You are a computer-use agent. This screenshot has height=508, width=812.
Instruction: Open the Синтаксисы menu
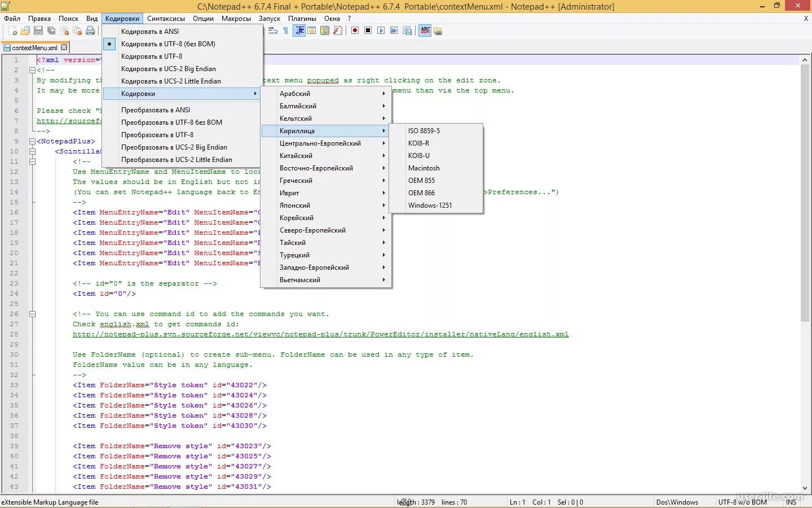click(166, 19)
